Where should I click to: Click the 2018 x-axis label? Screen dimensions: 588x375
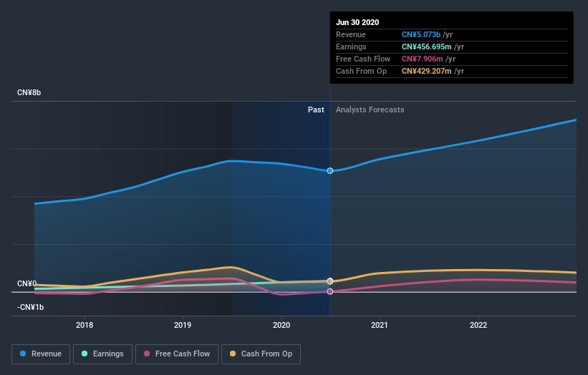click(85, 325)
